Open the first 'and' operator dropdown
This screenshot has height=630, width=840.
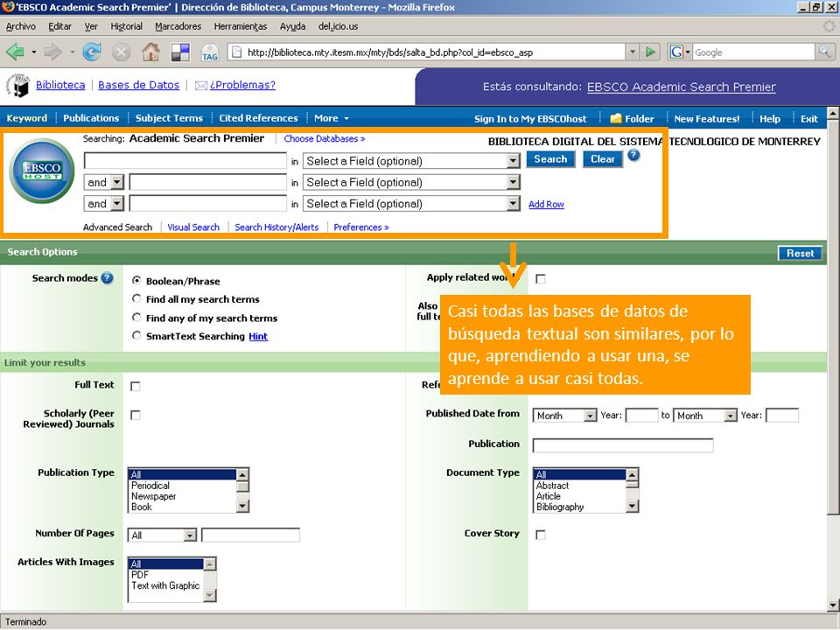[104, 182]
